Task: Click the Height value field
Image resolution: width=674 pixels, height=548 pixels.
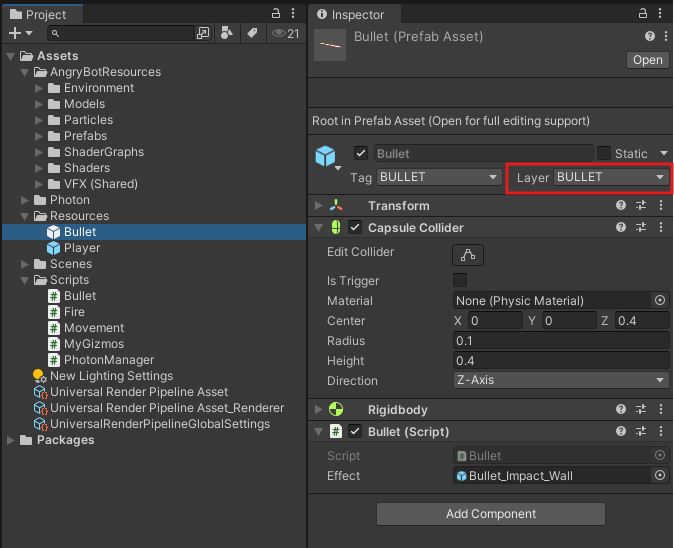Action: point(561,360)
